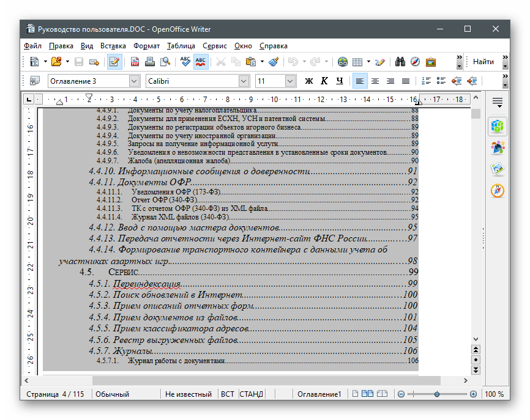Click the Undo arrow icon
This screenshot has height=420, width=530.
pos(293,62)
